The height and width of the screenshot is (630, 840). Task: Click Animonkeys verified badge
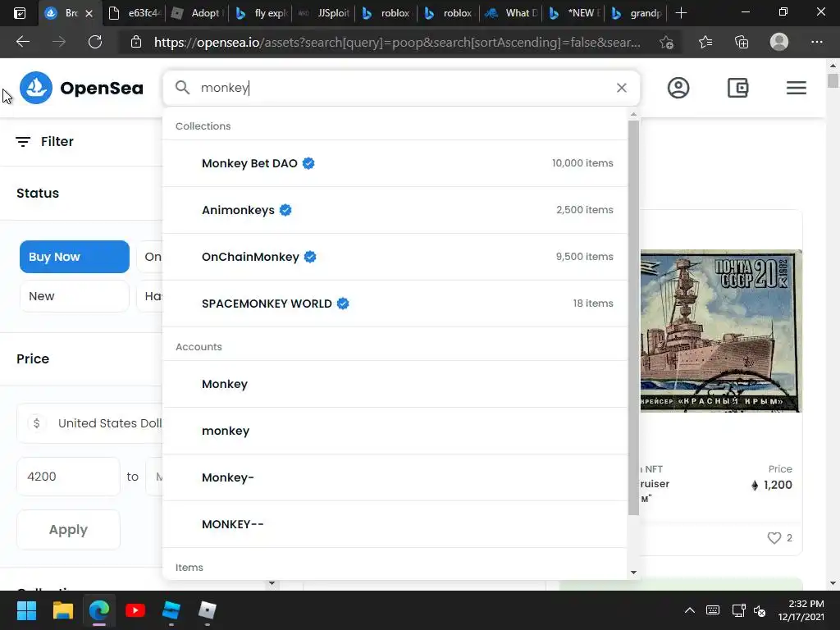pos(285,210)
